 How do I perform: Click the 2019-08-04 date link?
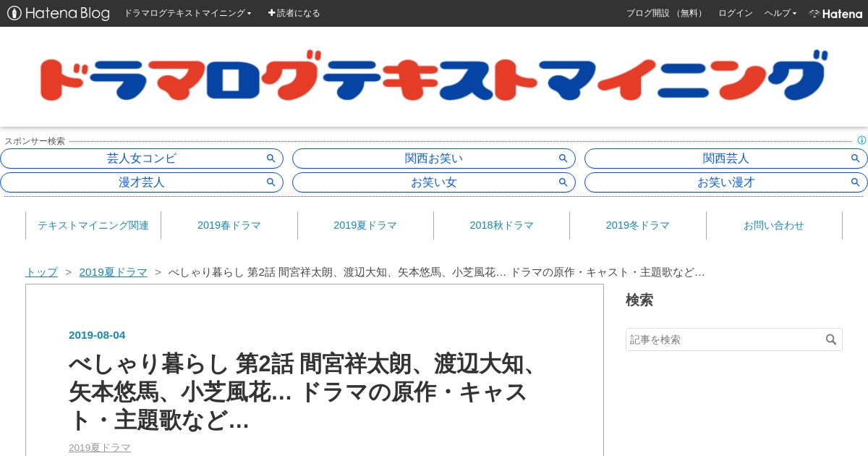(97, 335)
